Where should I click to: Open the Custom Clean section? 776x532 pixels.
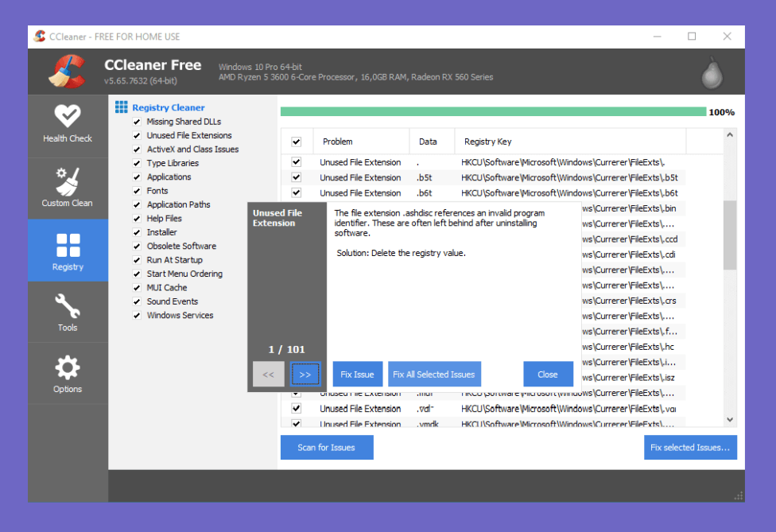pyautogui.click(x=68, y=188)
